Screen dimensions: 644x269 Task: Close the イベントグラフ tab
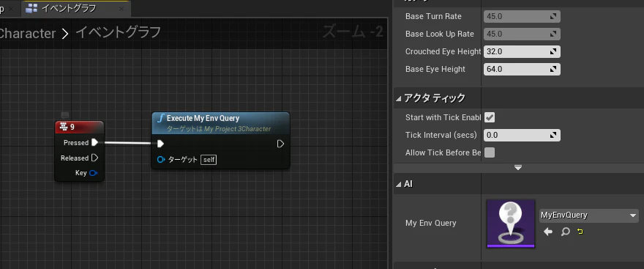pyautogui.click(x=121, y=9)
